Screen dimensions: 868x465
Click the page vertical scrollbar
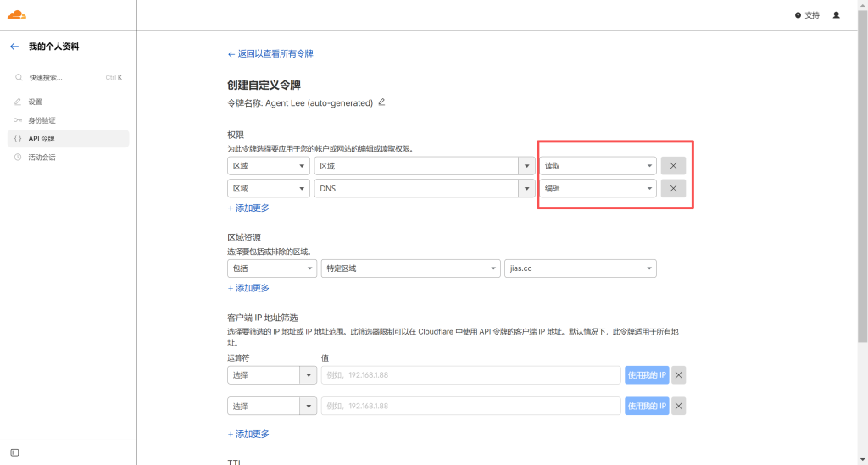[862, 177]
